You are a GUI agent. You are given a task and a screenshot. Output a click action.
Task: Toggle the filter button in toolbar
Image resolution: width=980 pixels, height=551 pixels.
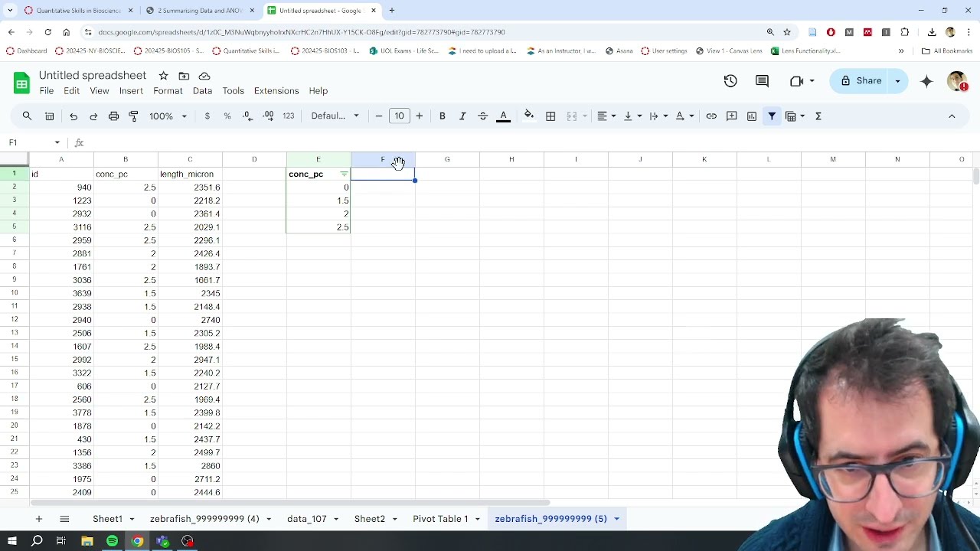click(772, 116)
